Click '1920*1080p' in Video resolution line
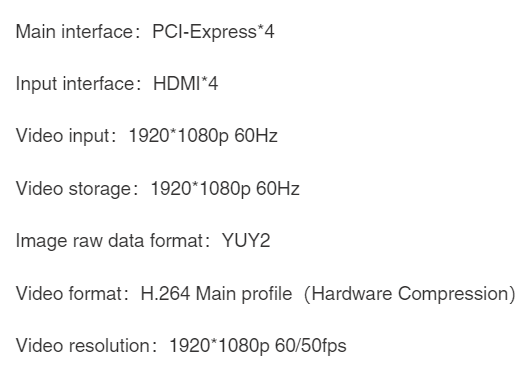The image size is (528, 373). click(x=219, y=346)
